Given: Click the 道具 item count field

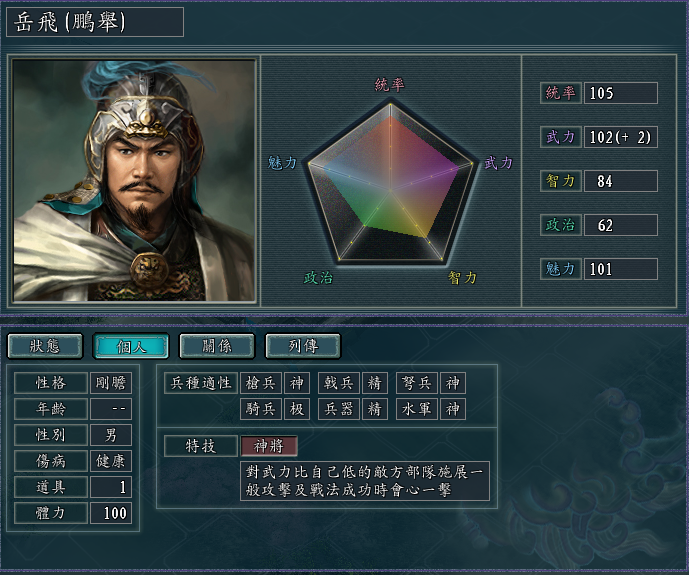Looking at the screenshot, I should point(110,487).
